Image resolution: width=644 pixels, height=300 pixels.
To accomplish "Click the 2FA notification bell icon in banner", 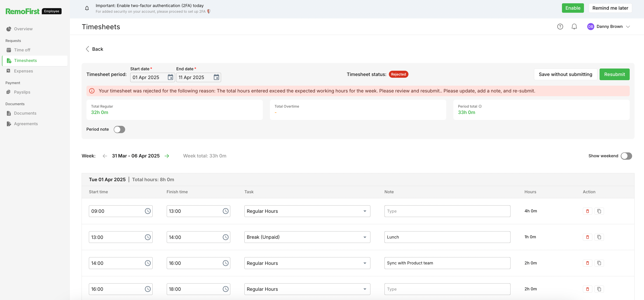I will point(87,8).
